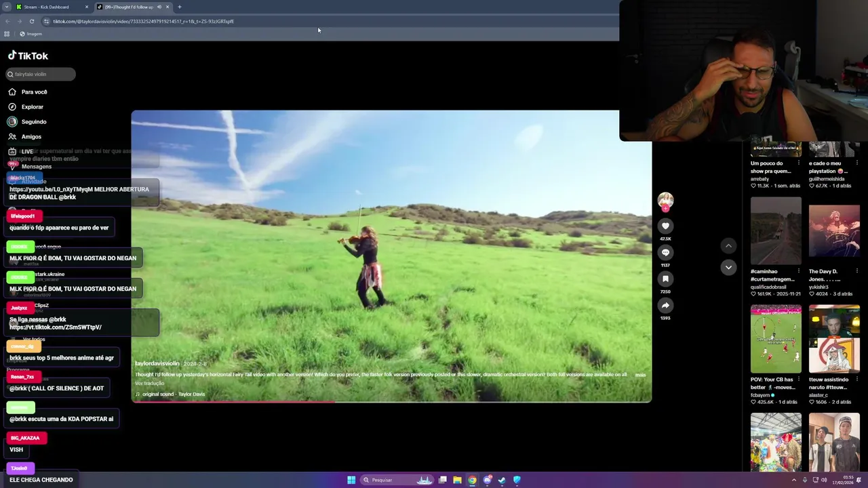Open fcbayern channel link
This screenshot has height=488, width=868.
coord(760,394)
